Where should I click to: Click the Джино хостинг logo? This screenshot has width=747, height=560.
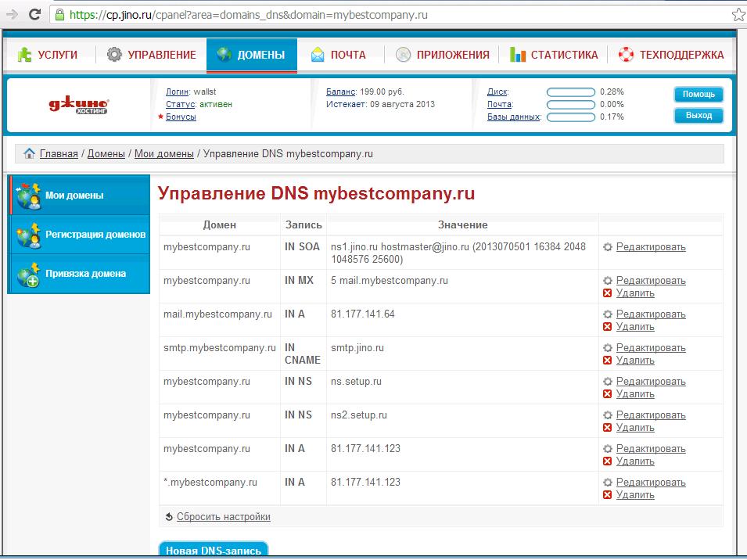coord(79,106)
